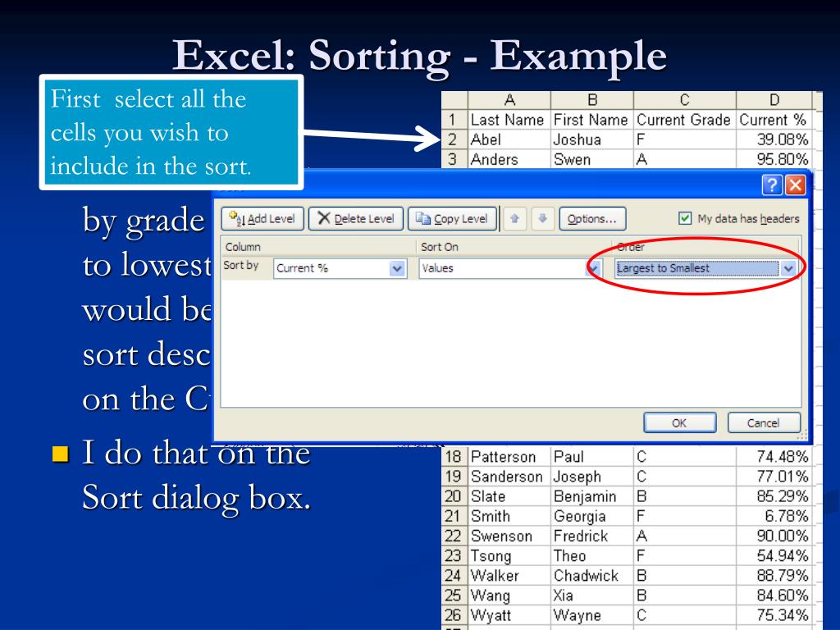The width and height of the screenshot is (840, 630).
Task: Click the First Name header cell
Action: click(592, 120)
